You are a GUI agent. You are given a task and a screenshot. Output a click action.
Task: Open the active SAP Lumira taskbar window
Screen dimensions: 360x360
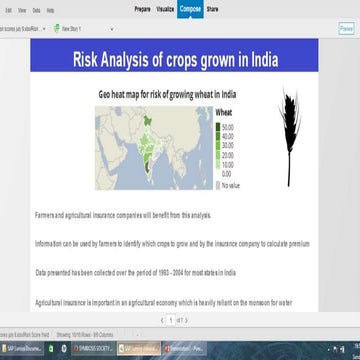click(x=139, y=349)
